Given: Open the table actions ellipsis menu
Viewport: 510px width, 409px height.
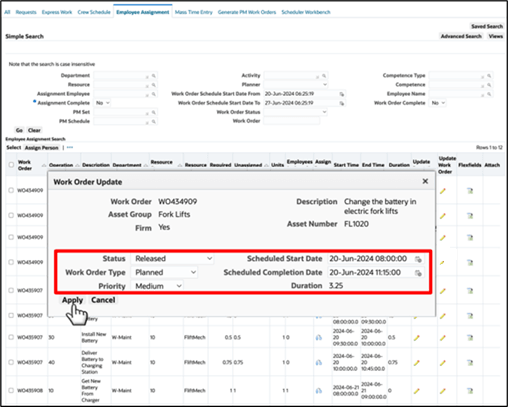Looking at the screenshot, I should coord(70,148).
